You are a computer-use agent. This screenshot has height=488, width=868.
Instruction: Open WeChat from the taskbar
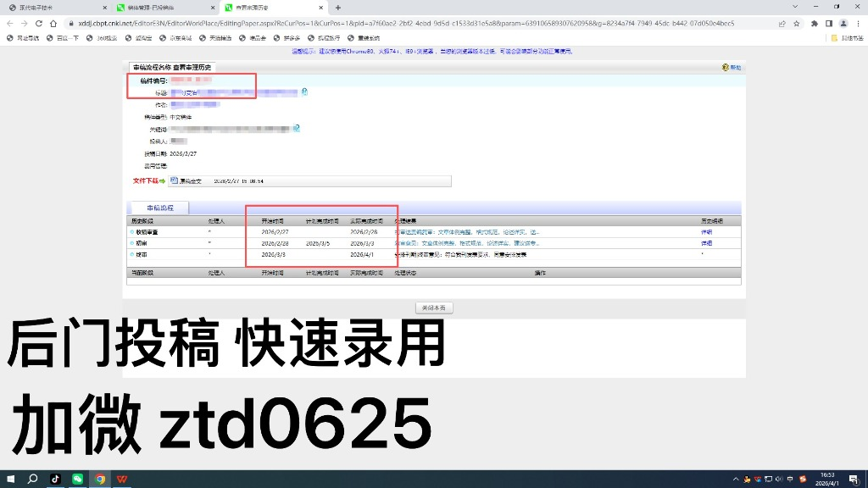click(77, 479)
